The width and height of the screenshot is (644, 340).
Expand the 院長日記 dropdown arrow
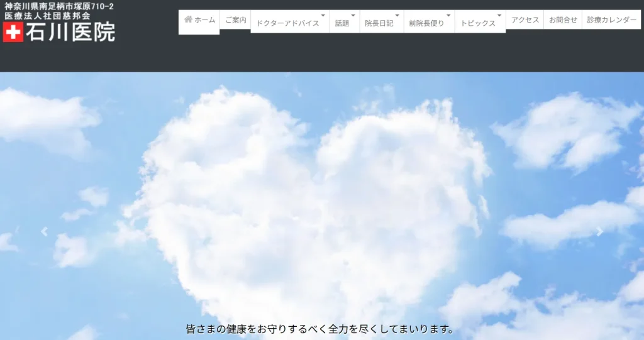397,15
